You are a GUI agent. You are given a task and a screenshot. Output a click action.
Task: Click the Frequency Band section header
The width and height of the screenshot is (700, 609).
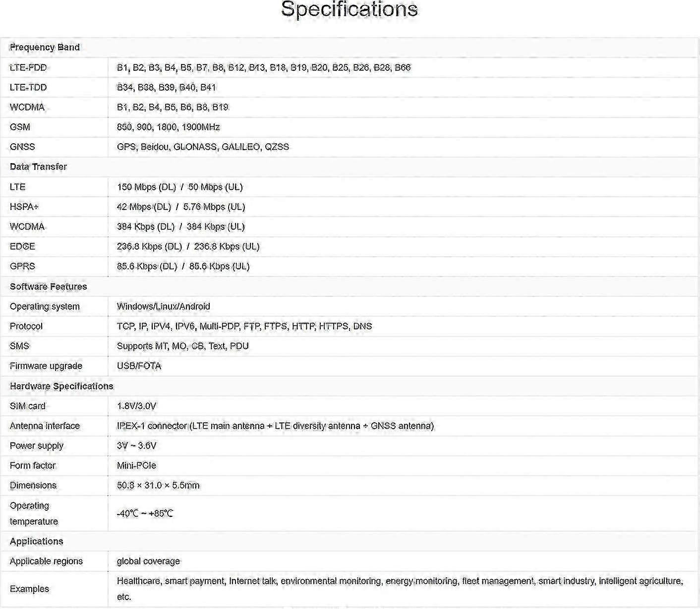point(45,48)
